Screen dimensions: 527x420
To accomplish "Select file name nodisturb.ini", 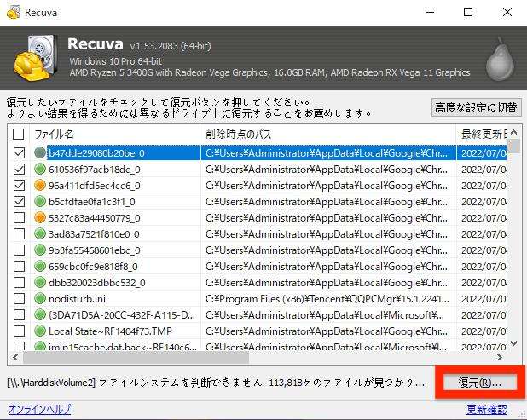I will click(77, 299).
